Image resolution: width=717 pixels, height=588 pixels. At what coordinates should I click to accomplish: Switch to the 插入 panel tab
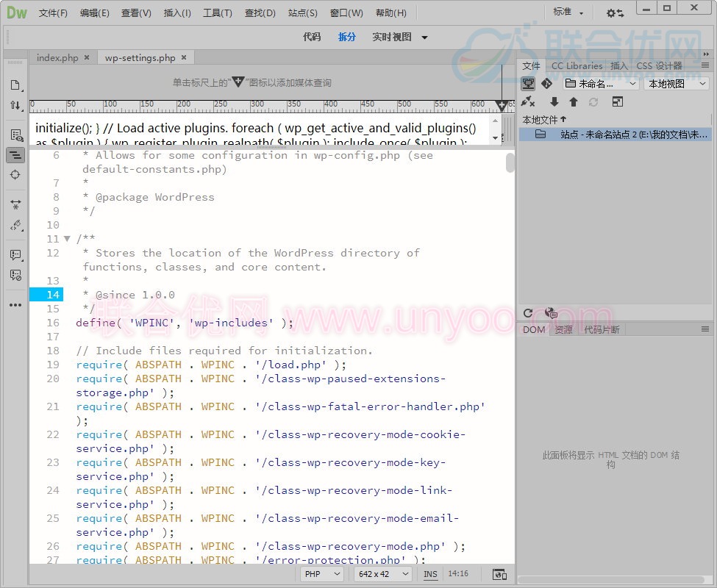coord(619,66)
